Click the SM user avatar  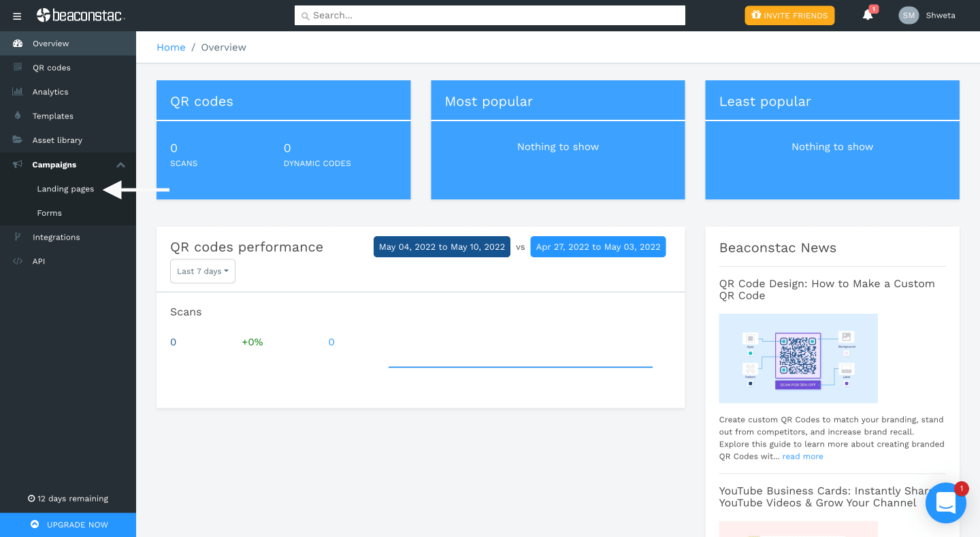(x=909, y=15)
